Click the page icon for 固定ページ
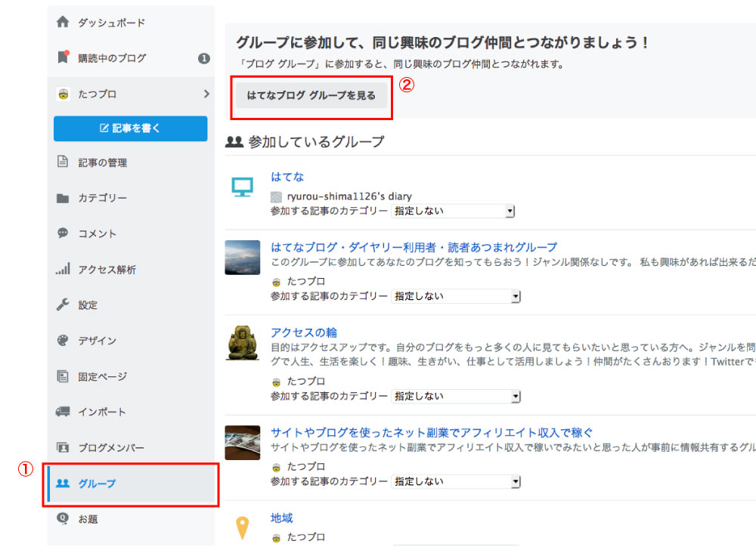 coord(63,375)
